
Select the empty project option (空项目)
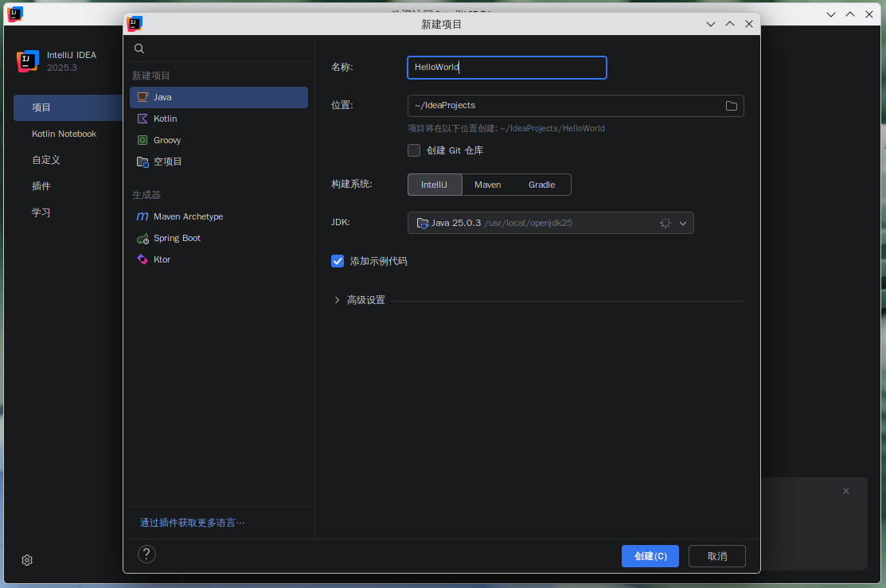219,162
